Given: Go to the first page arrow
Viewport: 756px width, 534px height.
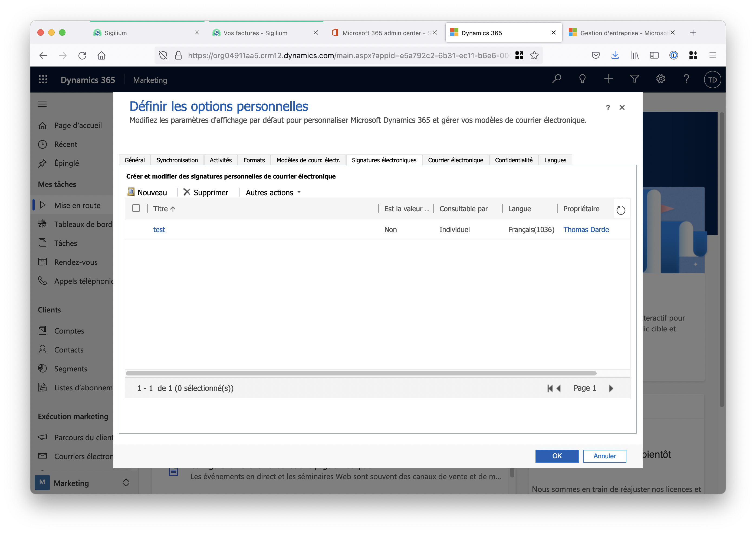Looking at the screenshot, I should (x=550, y=388).
